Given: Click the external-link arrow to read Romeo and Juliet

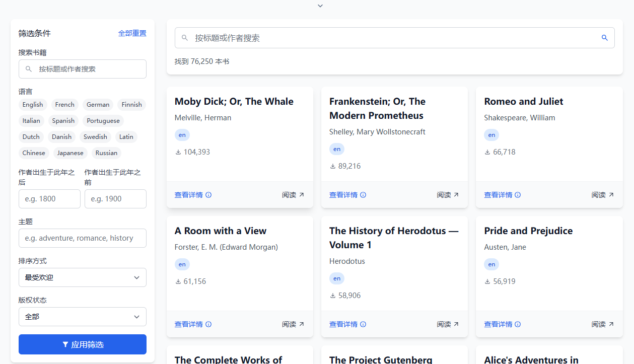Looking at the screenshot, I should pyautogui.click(x=611, y=194).
